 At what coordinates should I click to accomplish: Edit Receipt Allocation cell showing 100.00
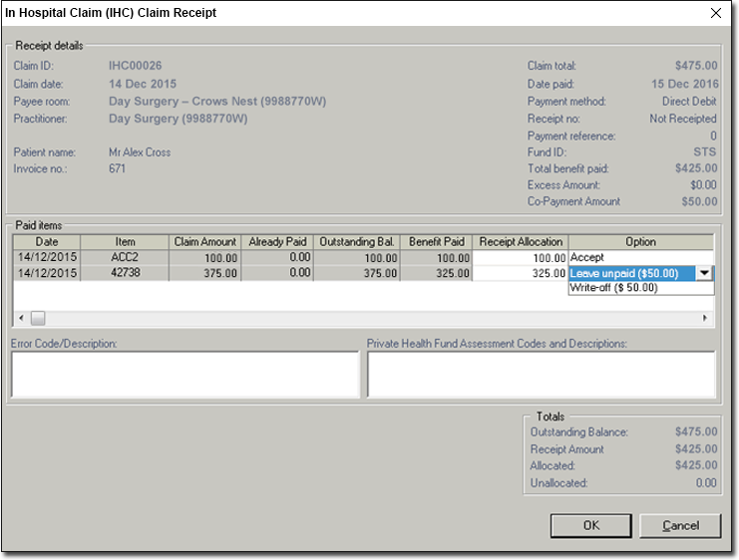click(522, 257)
